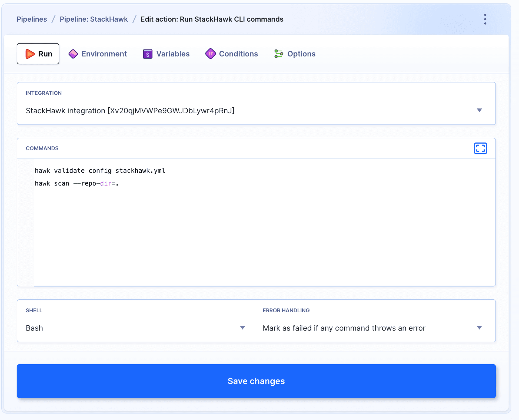Click the INTEGRATION field label
The width and height of the screenshot is (519, 420).
point(44,93)
